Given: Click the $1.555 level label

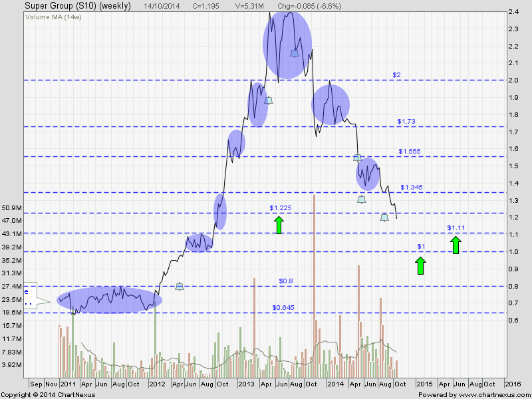Looking at the screenshot, I should pos(410,152).
